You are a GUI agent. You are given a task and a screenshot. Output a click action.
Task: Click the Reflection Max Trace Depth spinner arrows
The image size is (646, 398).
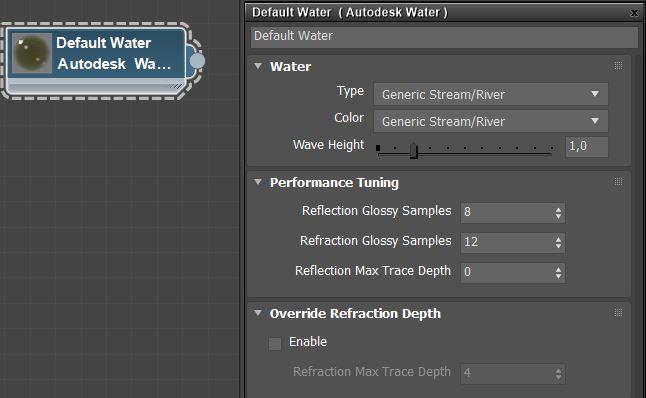pos(558,273)
